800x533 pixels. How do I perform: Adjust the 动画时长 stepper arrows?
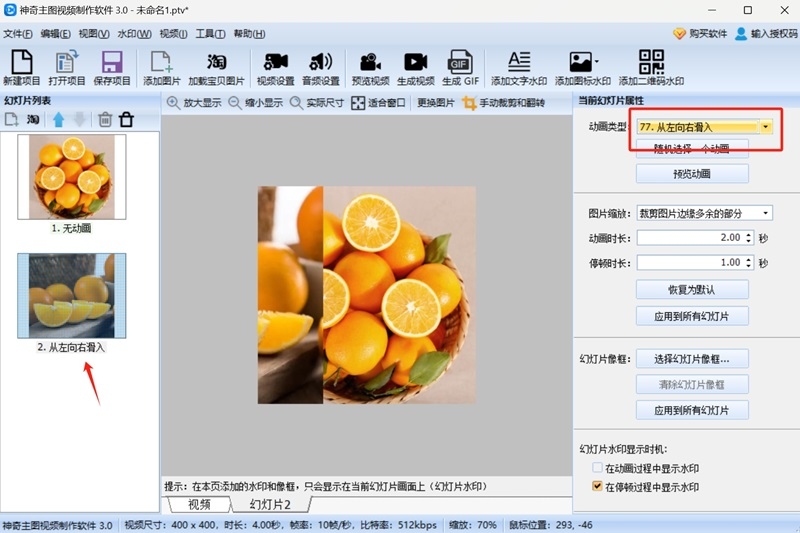pyautogui.click(x=748, y=238)
